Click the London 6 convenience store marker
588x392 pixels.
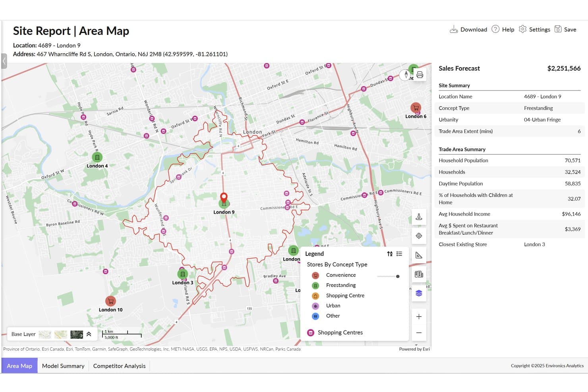point(416,108)
